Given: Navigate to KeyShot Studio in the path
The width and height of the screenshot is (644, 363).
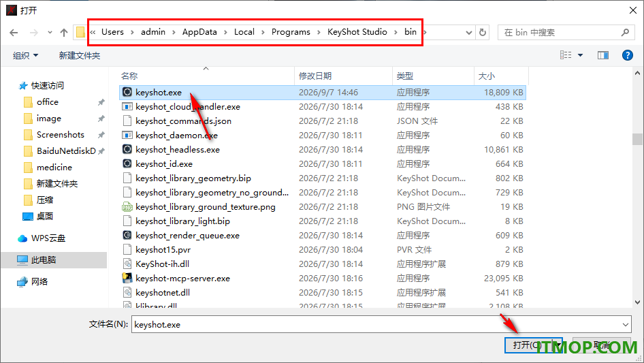Looking at the screenshot, I should click(357, 32).
